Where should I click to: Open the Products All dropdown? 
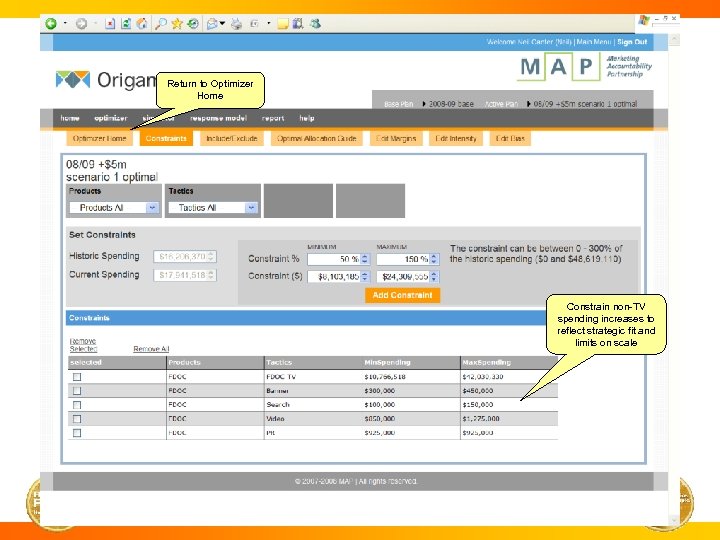[x=114, y=208]
